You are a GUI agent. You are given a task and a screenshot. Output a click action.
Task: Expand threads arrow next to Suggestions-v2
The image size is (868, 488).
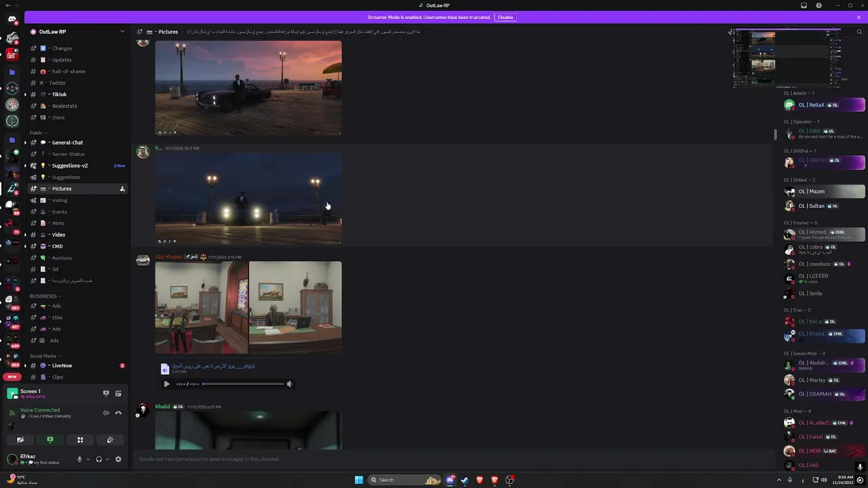(25, 165)
